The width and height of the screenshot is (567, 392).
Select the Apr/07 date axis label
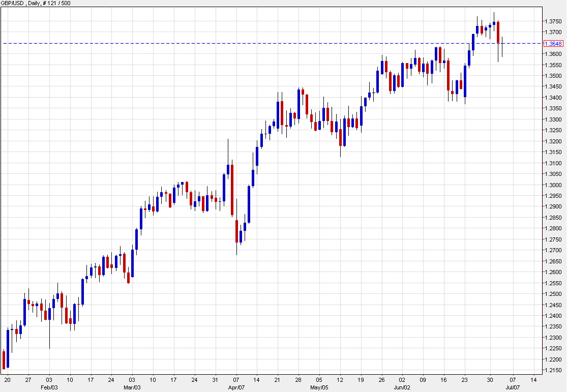point(236,386)
